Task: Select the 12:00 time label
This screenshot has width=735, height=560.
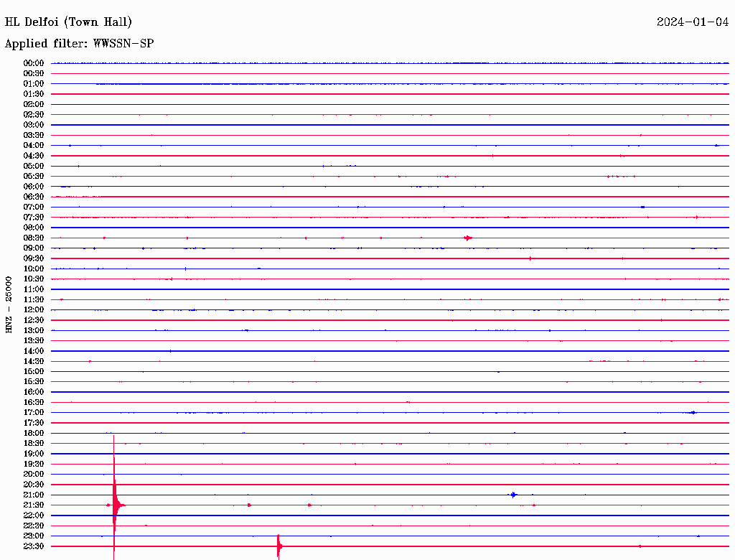Action: tap(34, 309)
